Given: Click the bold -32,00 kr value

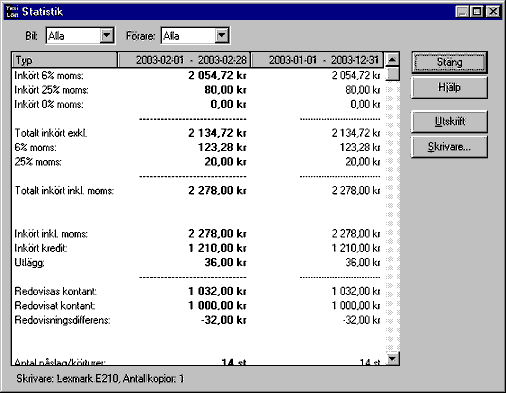Looking at the screenshot, I should coord(224,320).
